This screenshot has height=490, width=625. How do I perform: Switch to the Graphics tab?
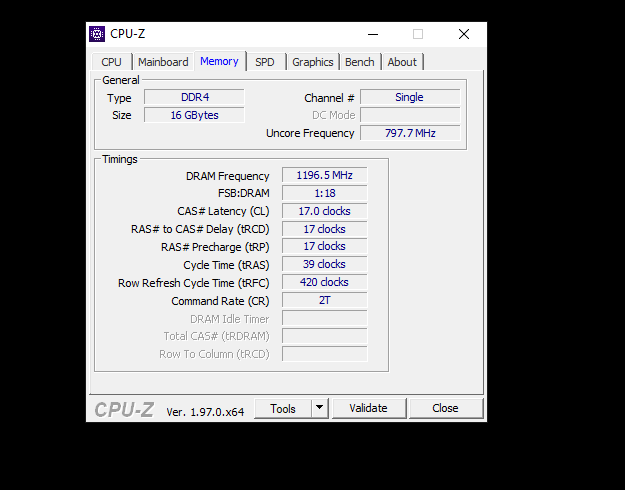[313, 62]
